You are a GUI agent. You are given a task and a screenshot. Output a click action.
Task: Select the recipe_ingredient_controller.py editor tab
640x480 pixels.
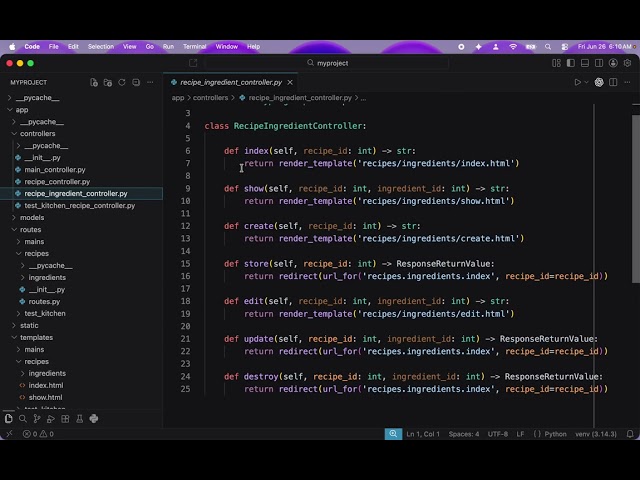pos(231,82)
